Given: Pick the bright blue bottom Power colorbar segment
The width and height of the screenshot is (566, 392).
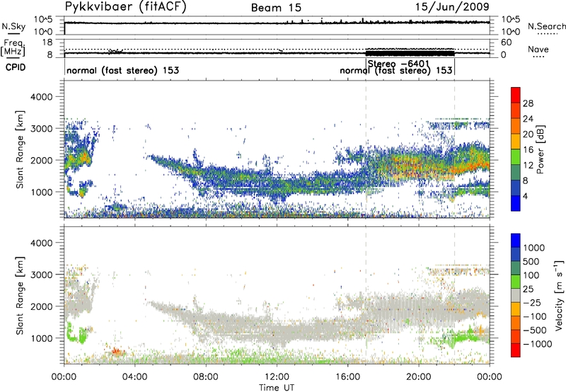Looking at the screenshot, I should [516, 203].
